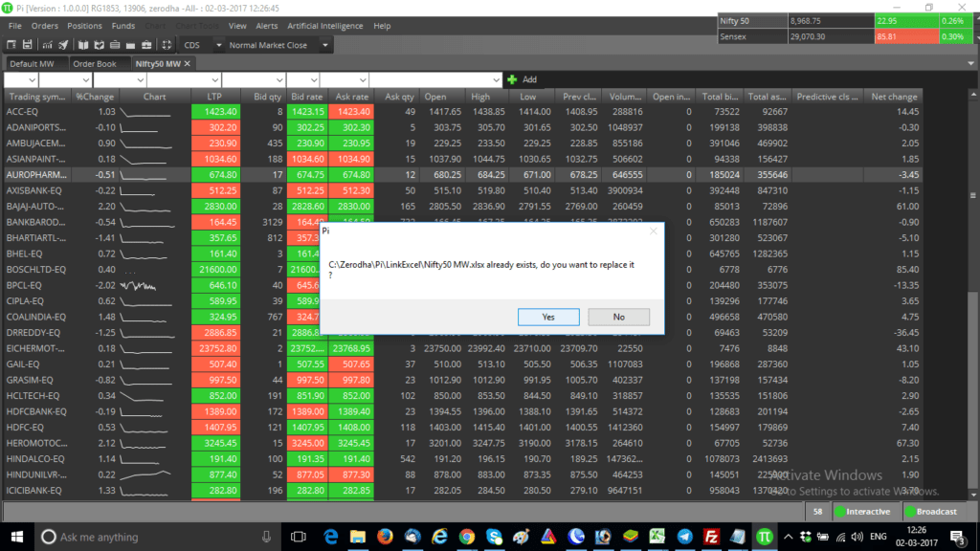Click the green Add button for new scrip
Image resolution: width=980 pixels, height=551 pixels.
point(510,79)
